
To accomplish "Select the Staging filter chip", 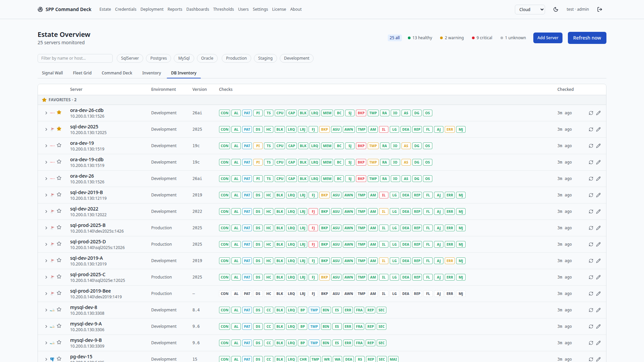I will coord(265,58).
